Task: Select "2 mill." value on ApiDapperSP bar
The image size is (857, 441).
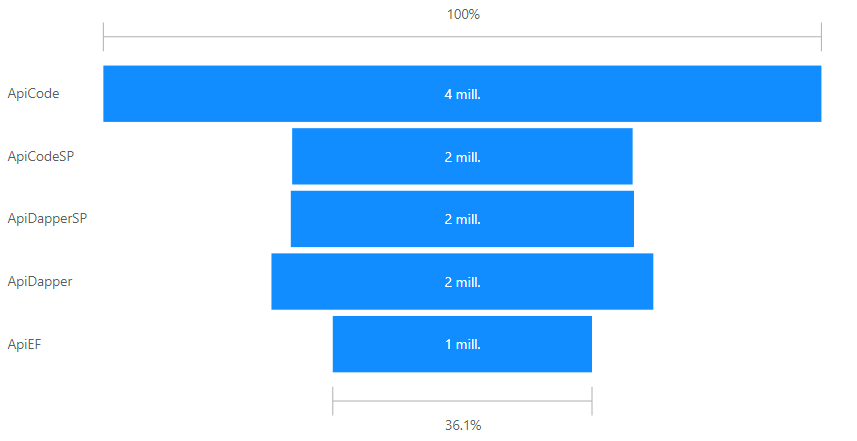Action: (462, 220)
